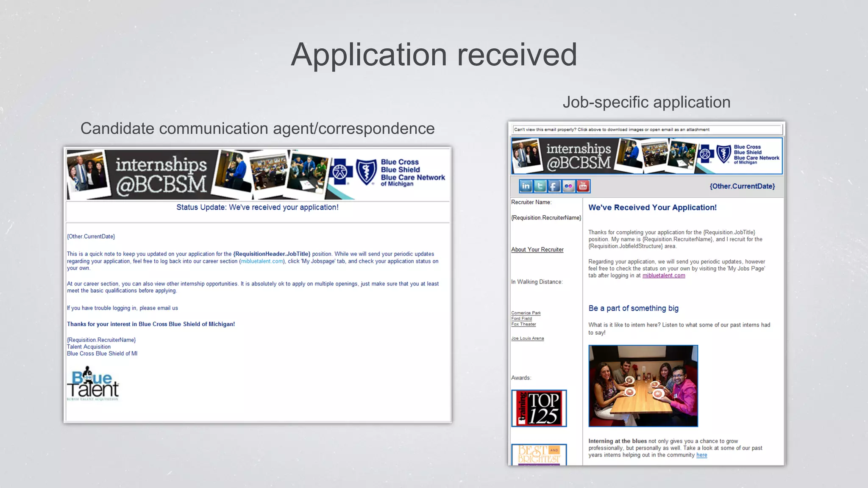Click the 'Talent Acquisition' signature line
This screenshot has height=488, width=868.
[89, 347]
